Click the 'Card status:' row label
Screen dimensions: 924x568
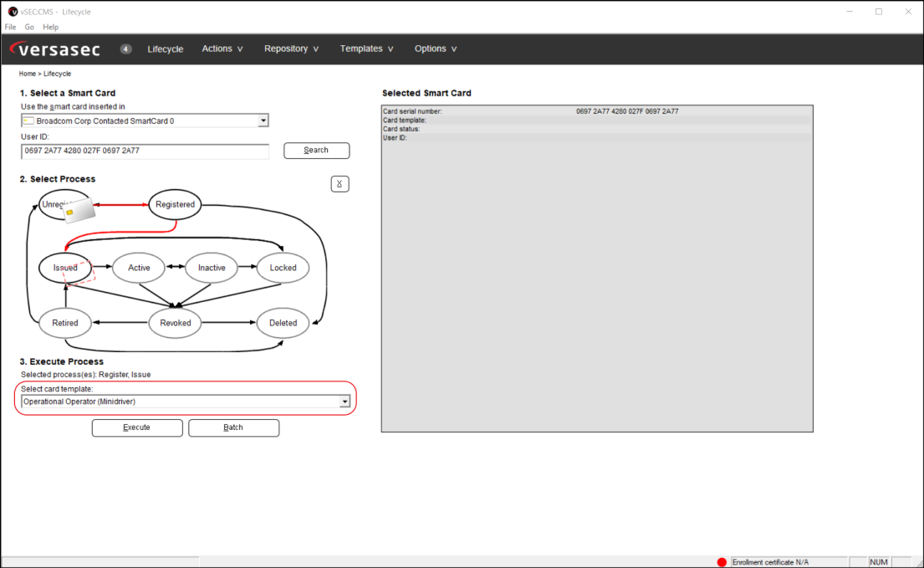click(401, 129)
